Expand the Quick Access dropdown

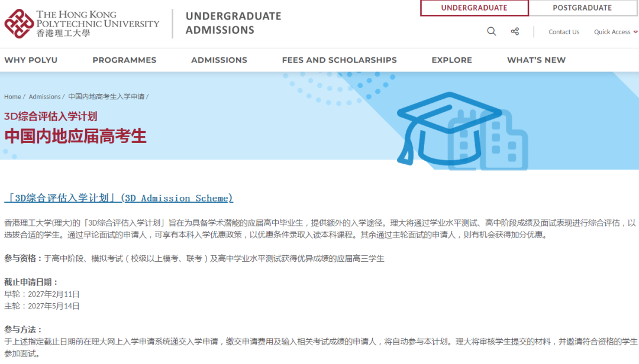pyautogui.click(x=615, y=32)
